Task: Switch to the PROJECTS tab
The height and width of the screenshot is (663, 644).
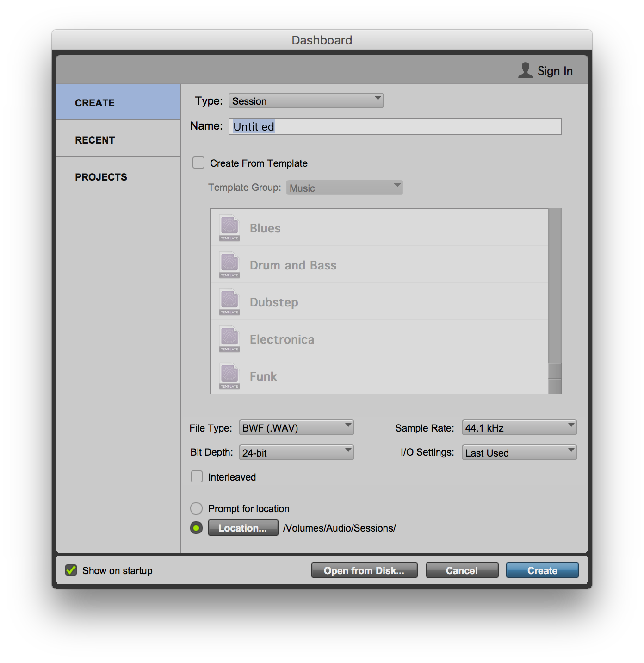Action: click(118, 176)
